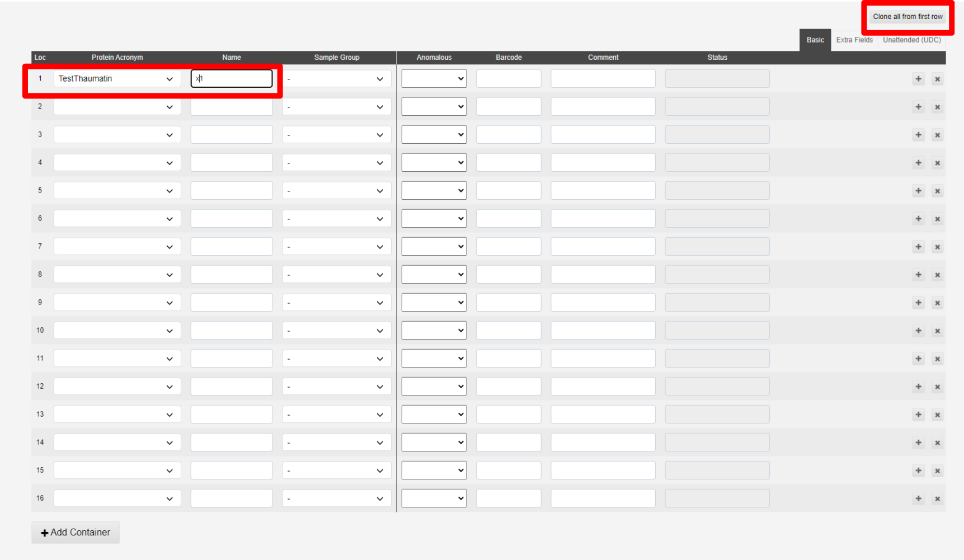Click the plus icon on row 14
Screen dimensions: 964x560
918,442
